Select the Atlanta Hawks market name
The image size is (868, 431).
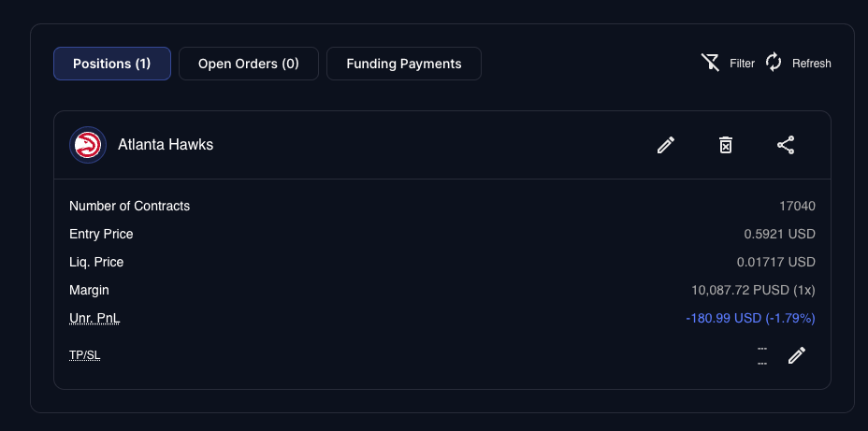166,145
